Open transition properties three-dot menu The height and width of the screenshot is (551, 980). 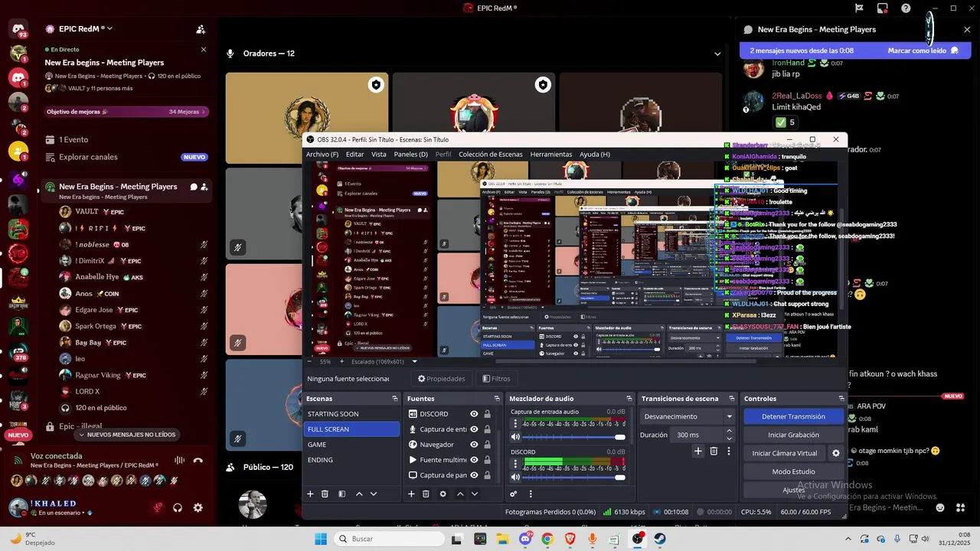click(x=729, y=452)
